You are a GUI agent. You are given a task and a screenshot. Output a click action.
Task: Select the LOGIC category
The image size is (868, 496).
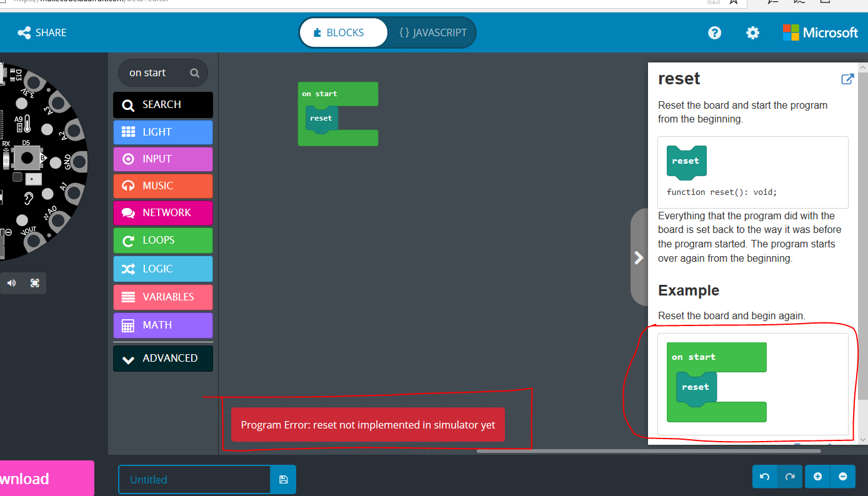(162, 269)
